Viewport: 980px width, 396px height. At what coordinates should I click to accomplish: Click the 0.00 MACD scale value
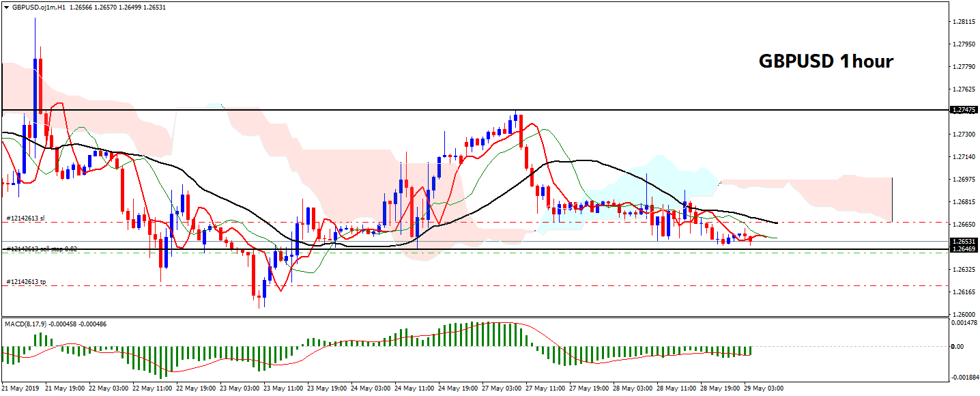(x=957, y=347)
